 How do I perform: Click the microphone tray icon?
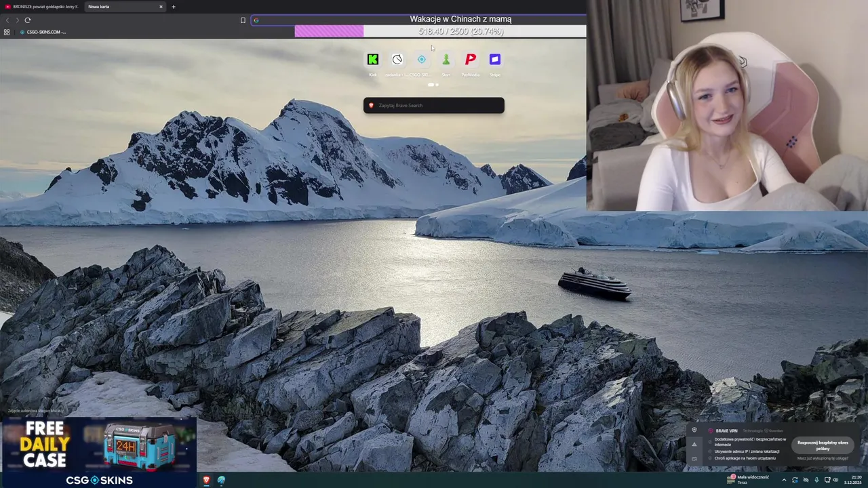pos(816,480)
